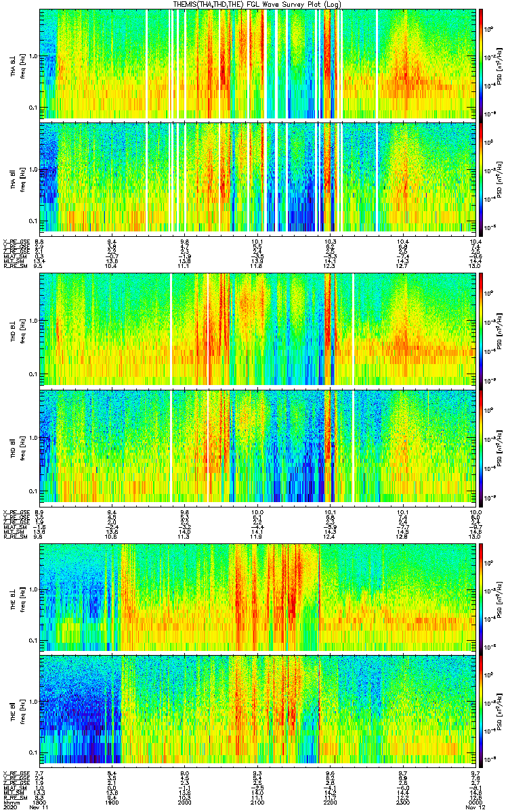Screen dimensions: 508x812
Task: Click the 2020 year label at bottom
Action: pos(10,808)
